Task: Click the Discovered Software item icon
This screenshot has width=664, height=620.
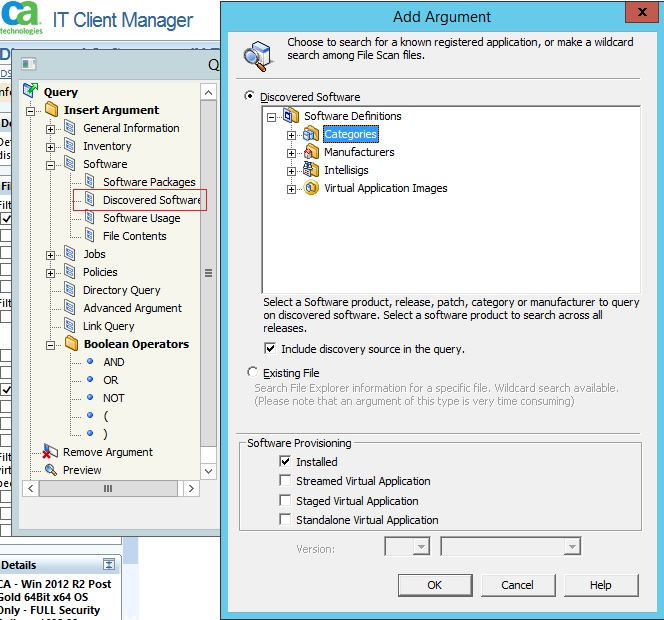Action: [x=90, y=199]
